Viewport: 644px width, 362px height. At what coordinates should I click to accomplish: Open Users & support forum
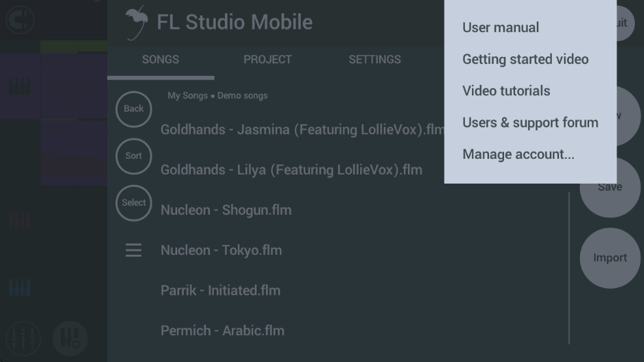tap(530, 123)
